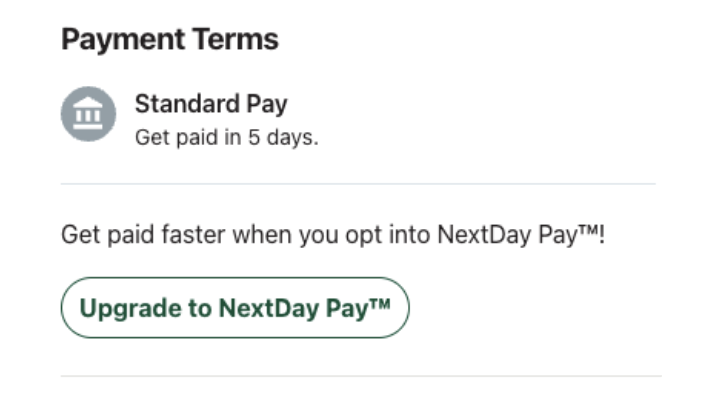Click the divider line below Standard Pay
Screen dimensions: 704x414
[x=358, y=184]
